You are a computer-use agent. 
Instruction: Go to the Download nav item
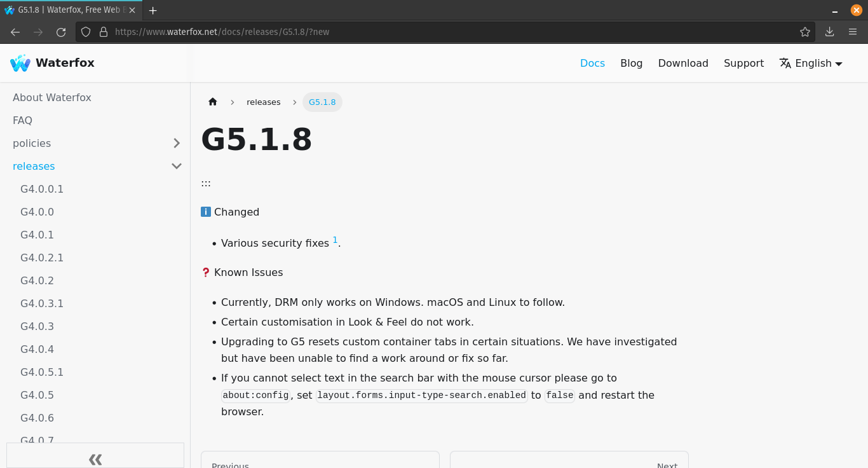(683, 63)
